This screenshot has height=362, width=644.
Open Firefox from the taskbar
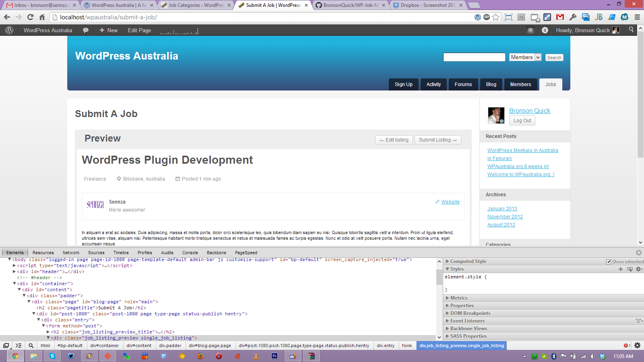[200, 356]
